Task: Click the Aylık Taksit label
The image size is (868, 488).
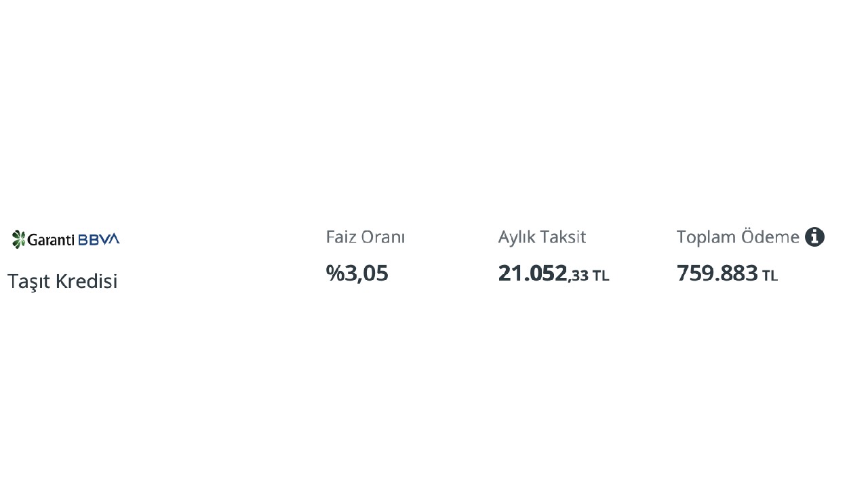Action: click(x=542, y=237)
